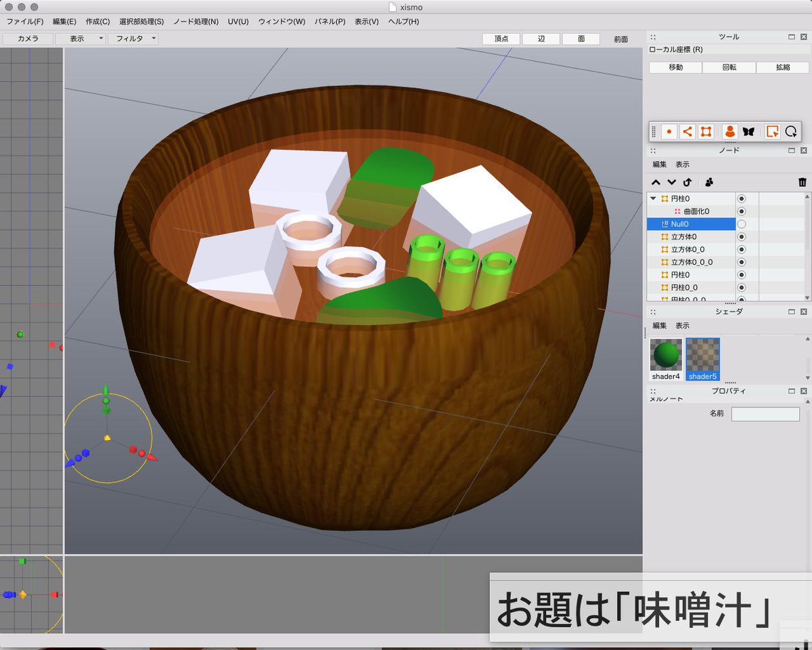Click the 移動 move tool button
The width and height of the screenshot is (812, 650).
click(x=675, y=68)
